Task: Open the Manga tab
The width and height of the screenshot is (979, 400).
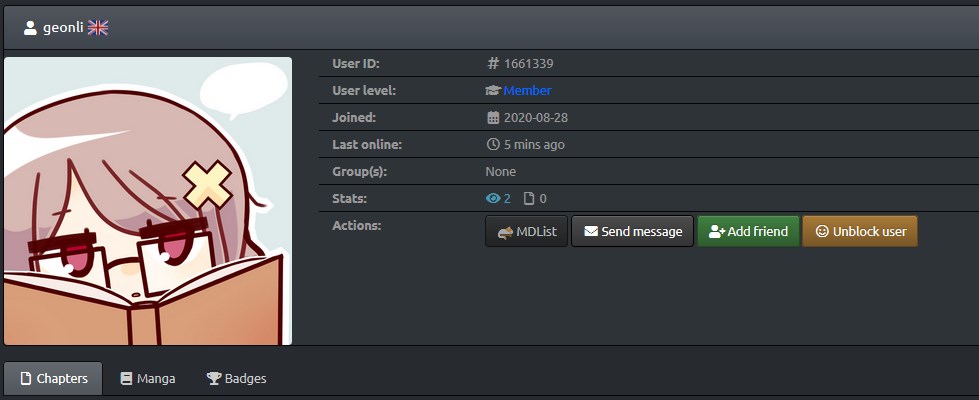Action: click(x=147, y=379)
